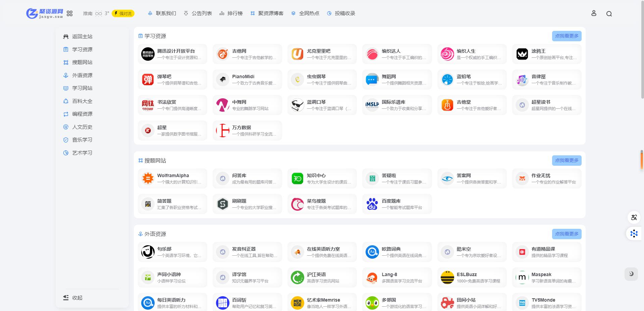This screenshot has height=311, width=644.
Task: Open the 联系我们 menu item
Action: coord(162,13)
